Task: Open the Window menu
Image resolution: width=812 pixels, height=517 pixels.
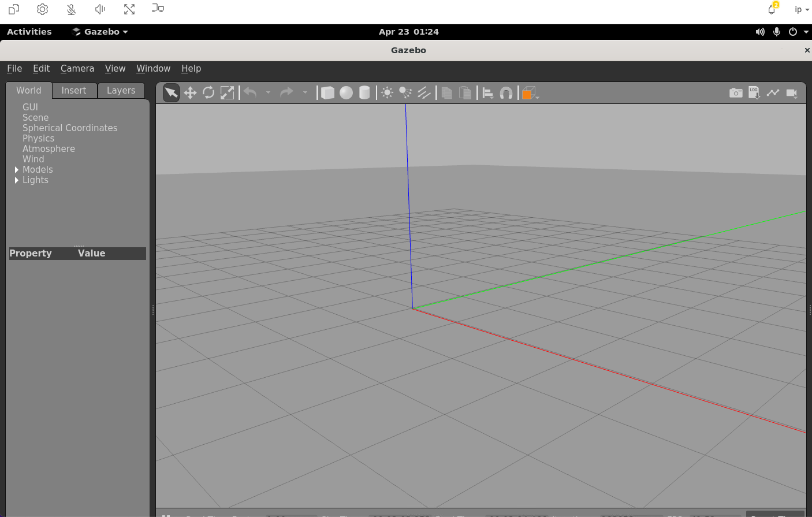Action: 153,69
